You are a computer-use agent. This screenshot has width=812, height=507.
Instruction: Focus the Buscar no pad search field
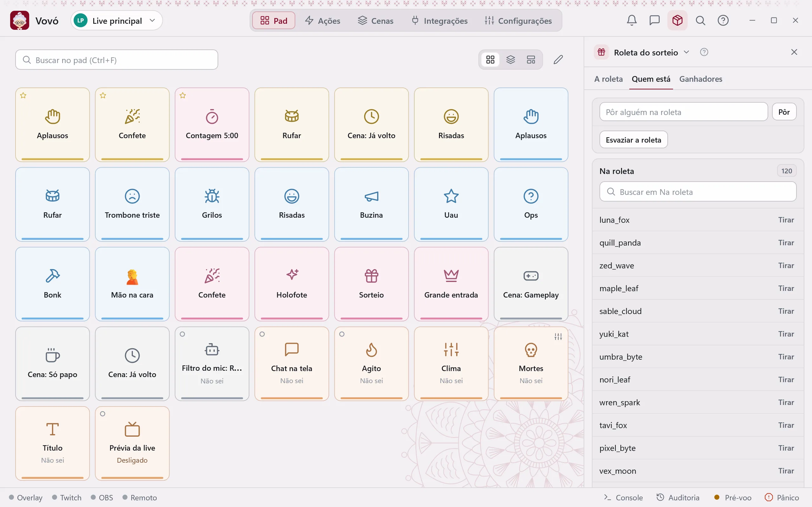pos(116,60)
